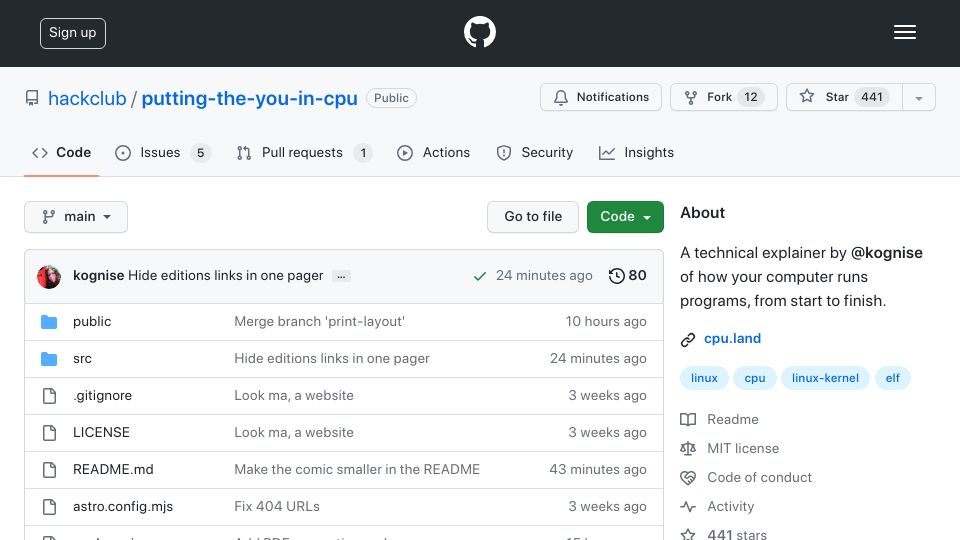Open the Actions tab
960x540 pixels.
click(x=433, y=152)
